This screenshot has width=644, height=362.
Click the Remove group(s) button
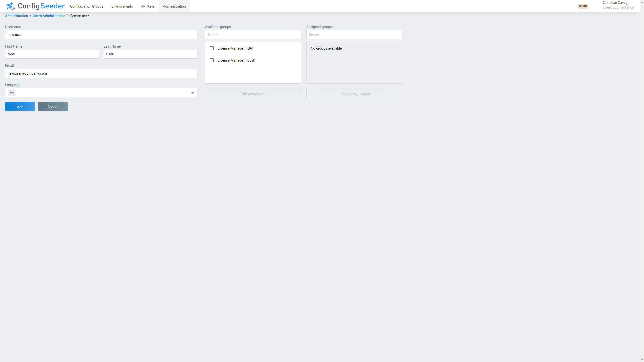pos(354,93)
